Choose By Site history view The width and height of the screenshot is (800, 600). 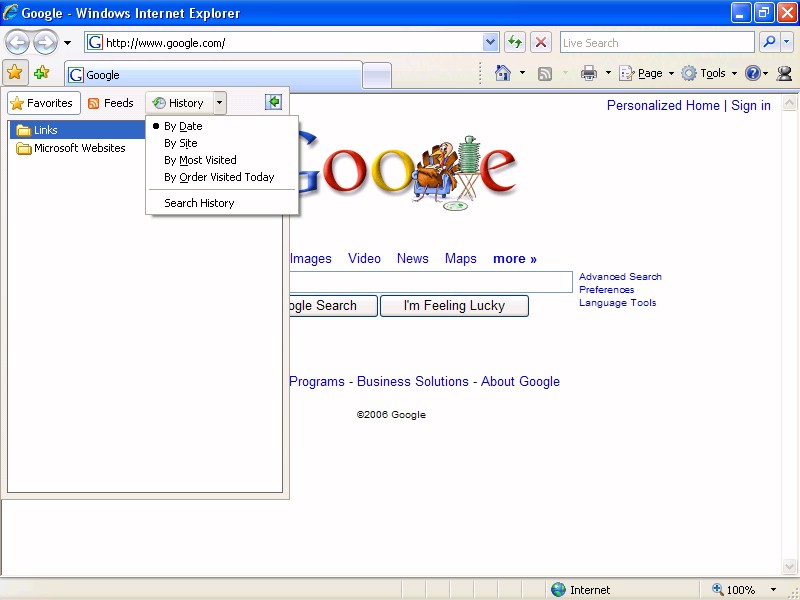coord(222,143)
